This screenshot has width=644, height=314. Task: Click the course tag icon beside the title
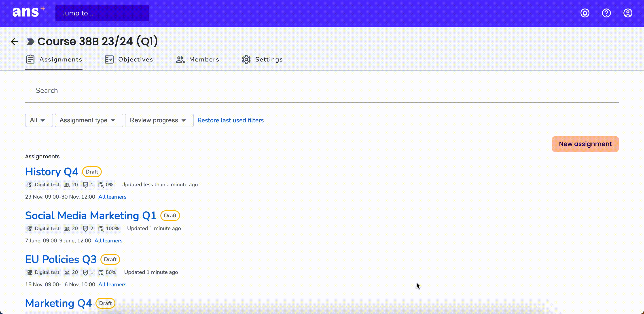pyautogui.click(x=30, y=42)
